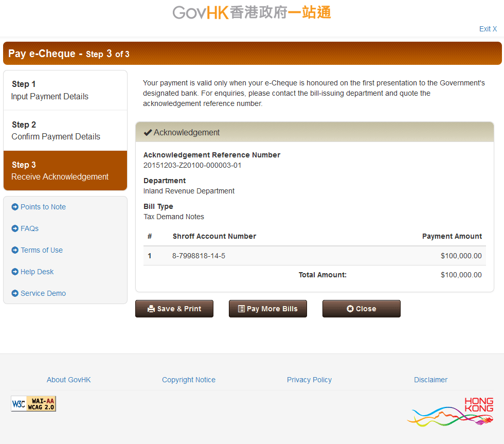The width and height of the screenshot is (504, 444).
Task: Open the Privacy Policy footer link
Action: tap(309, 380)
